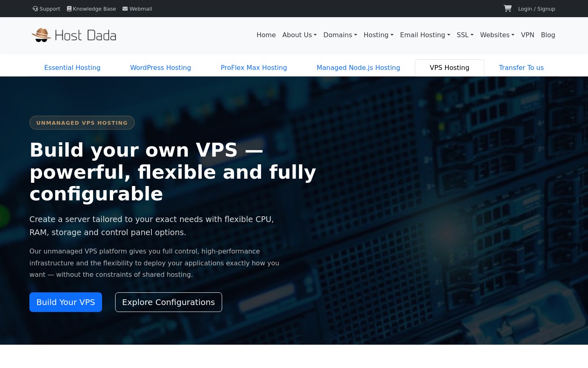This screenshot has height=368, width=588.
Task: Expand the Email Hosting dropdown
Action: pyautogui.click(x=425, y=35)
